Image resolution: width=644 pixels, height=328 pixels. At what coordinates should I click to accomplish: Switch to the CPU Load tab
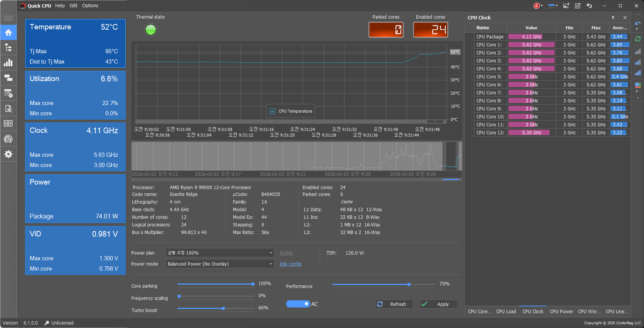[x=506, y=311]
